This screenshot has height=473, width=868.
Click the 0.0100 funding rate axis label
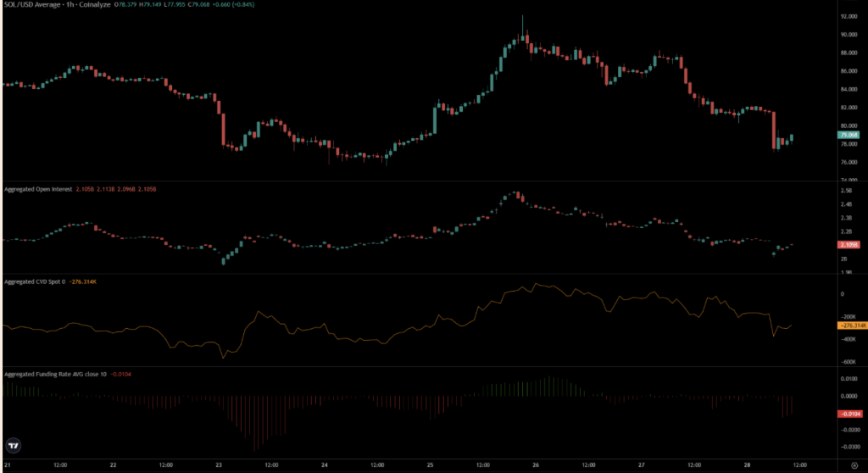848,379
